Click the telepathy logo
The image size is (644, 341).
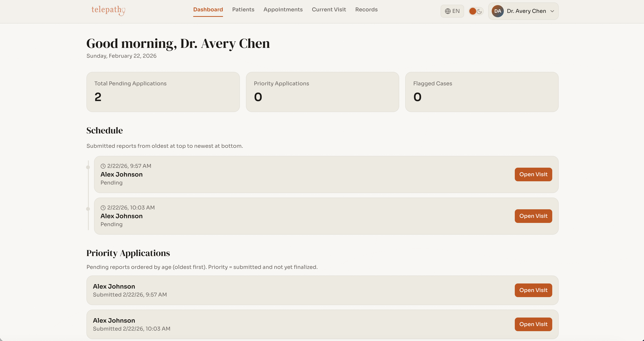[108, 10]
